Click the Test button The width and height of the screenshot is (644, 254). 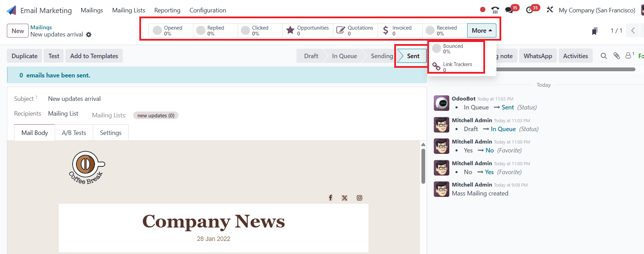[54, 56]
